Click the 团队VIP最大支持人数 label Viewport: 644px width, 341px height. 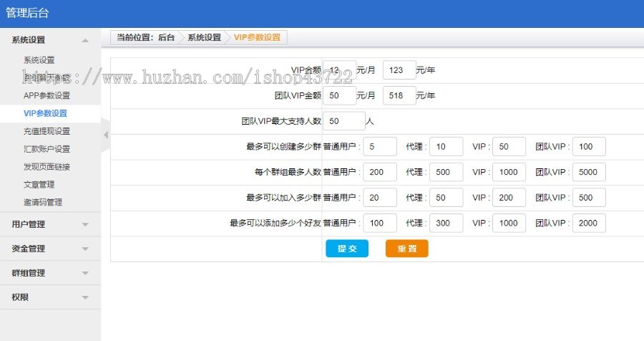281,121
